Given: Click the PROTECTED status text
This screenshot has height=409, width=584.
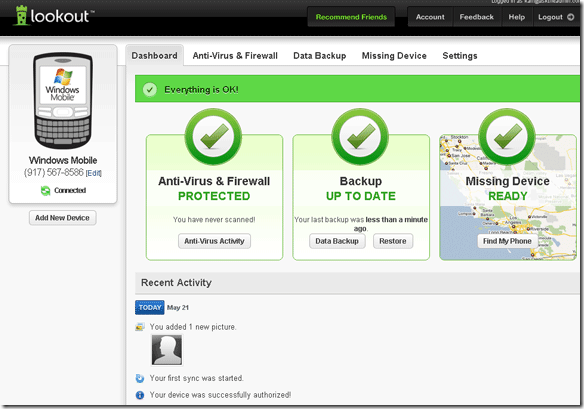Looking at the screenshot, I should coord(214,196).
